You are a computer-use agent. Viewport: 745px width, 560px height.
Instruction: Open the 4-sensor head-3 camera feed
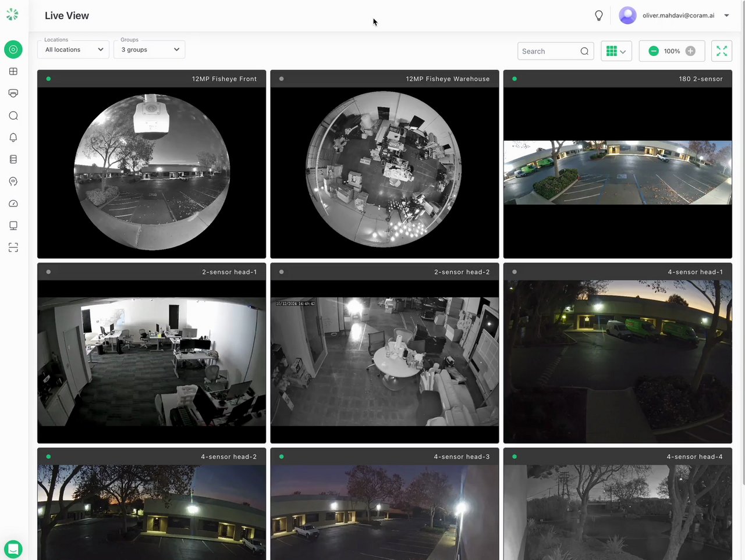(x=385, y=512)
